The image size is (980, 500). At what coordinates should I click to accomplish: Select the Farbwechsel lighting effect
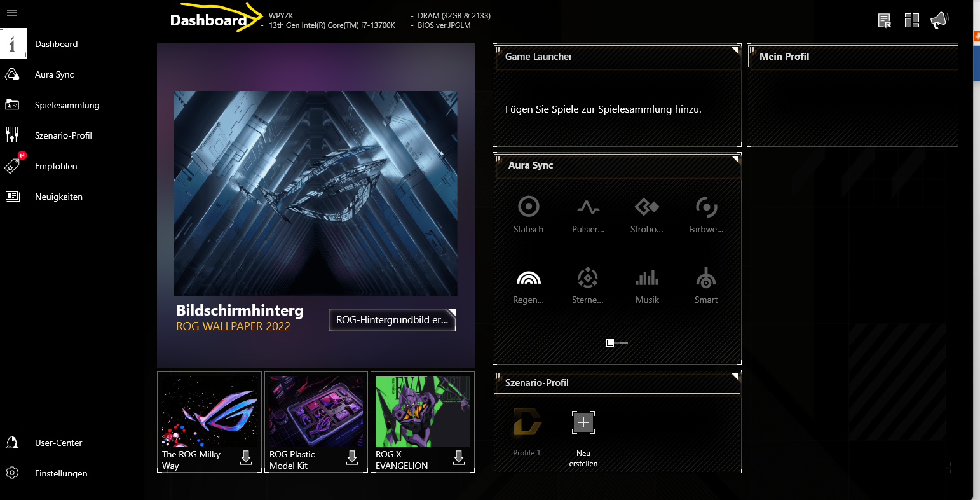[706, 214]
